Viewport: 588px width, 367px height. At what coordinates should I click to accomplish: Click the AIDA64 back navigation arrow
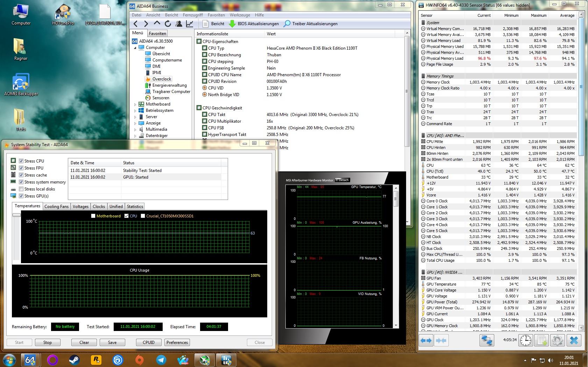pyautogui.click(x=136, y=23)
